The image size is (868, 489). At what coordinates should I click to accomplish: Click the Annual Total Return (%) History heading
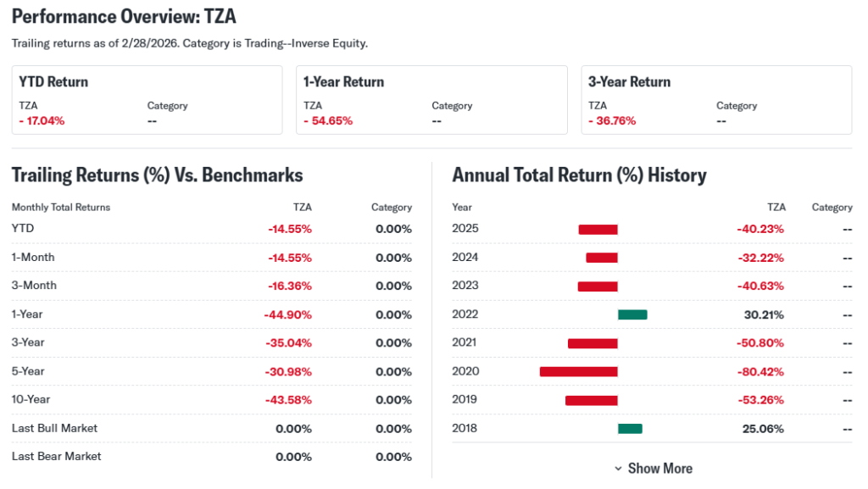[x=579, y=175]
